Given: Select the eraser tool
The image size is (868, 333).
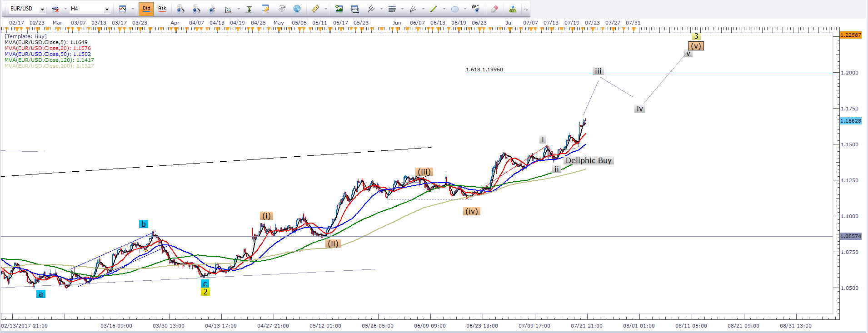Looking at the screenshot, I should point(494,9).
